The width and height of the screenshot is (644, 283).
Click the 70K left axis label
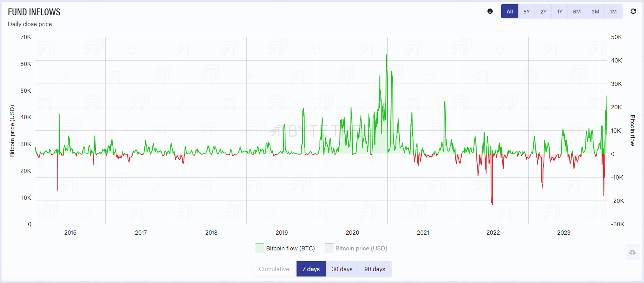(x=26, y=37)
